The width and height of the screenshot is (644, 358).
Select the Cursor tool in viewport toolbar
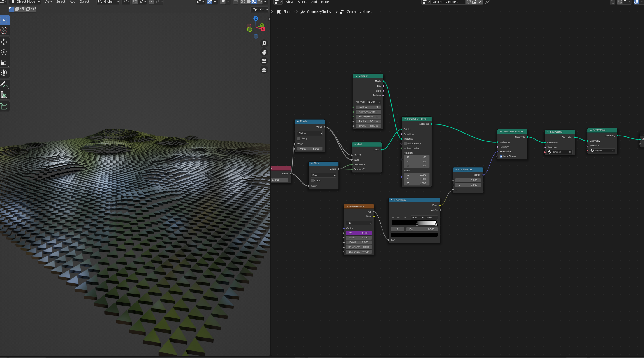(4, 30)
